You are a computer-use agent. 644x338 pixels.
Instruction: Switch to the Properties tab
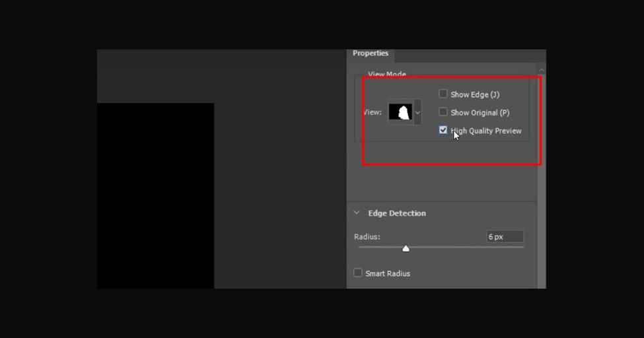pyautogui.click(x=371, y=53)
